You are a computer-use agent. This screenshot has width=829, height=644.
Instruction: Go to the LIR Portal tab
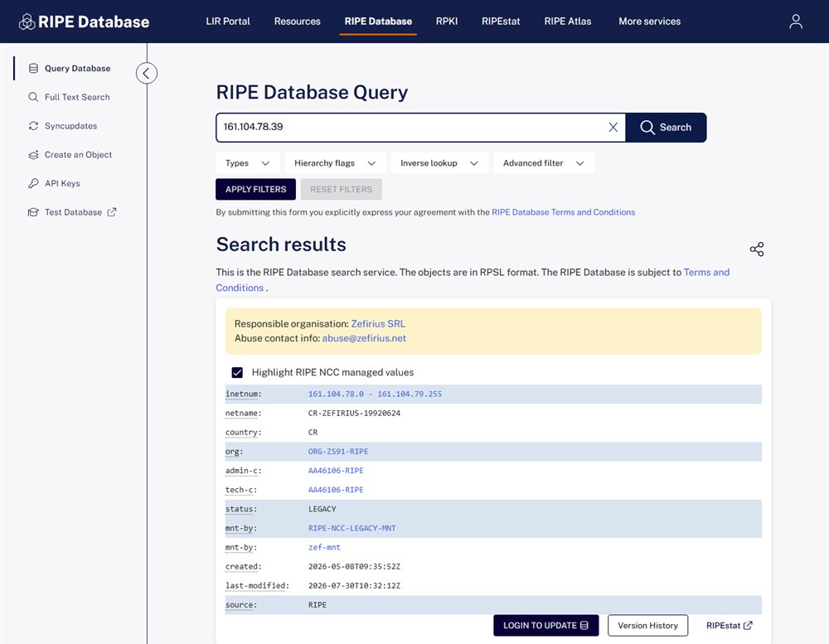click(x=228, y=22)
